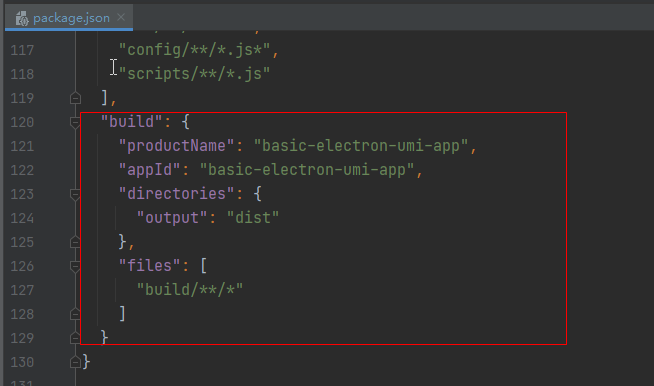Close the package.json tab
This screenshot has width=654, height=386.
pos(121,18)
